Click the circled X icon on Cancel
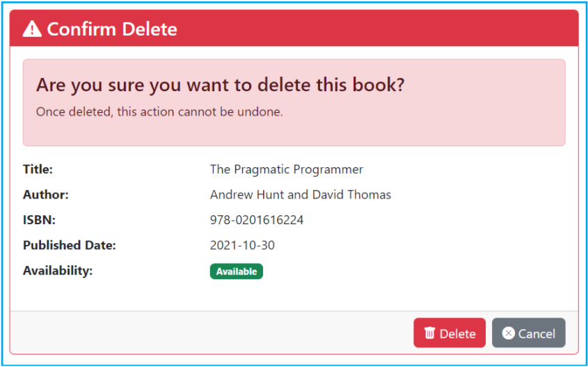This screenshot has width=588, height=367. 509,333
